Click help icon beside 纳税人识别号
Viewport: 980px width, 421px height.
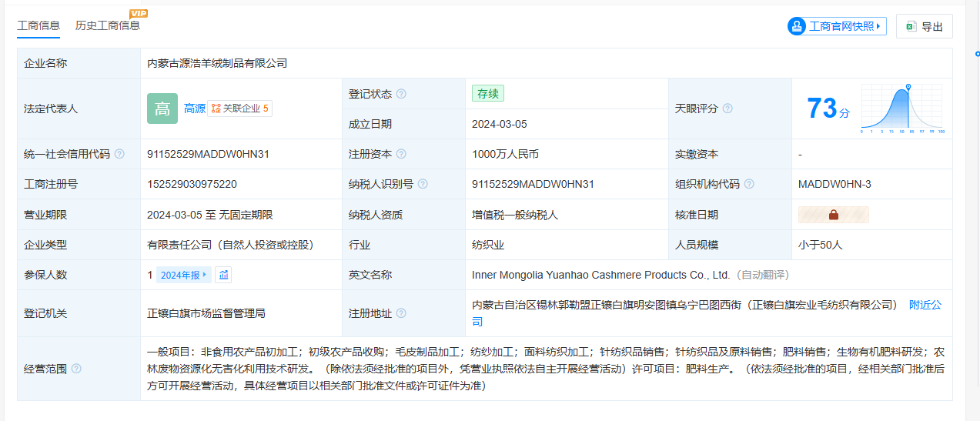[423, 184]
